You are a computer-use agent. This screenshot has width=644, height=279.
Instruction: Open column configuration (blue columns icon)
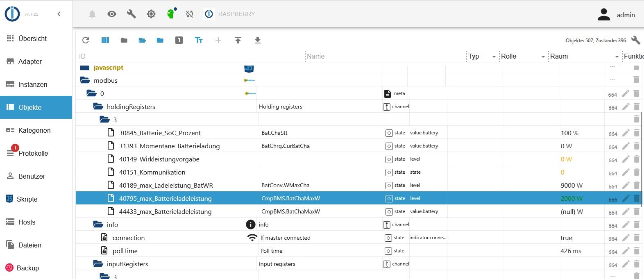(105, 40)
